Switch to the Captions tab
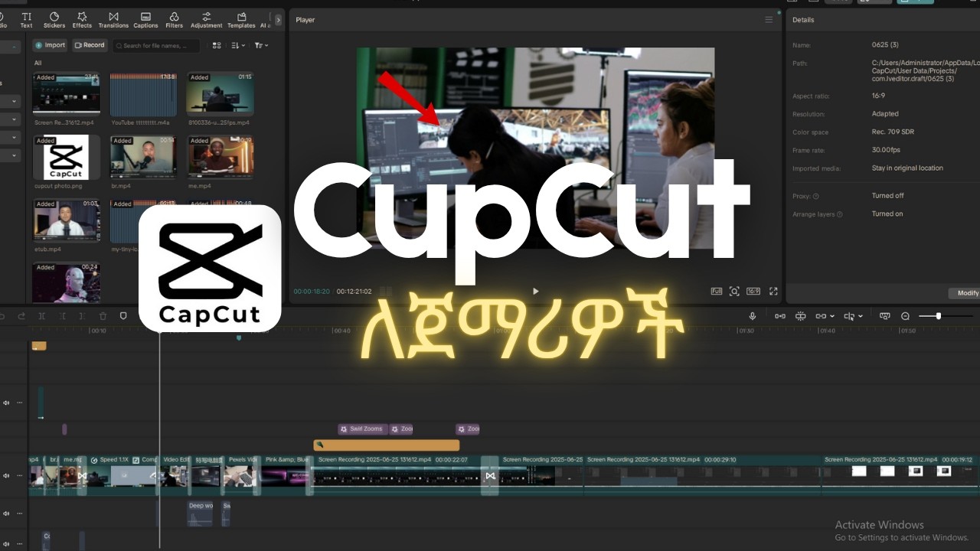The height and width of the screenshot is (551, 980). pyautogui.click(x=145, y=20)
